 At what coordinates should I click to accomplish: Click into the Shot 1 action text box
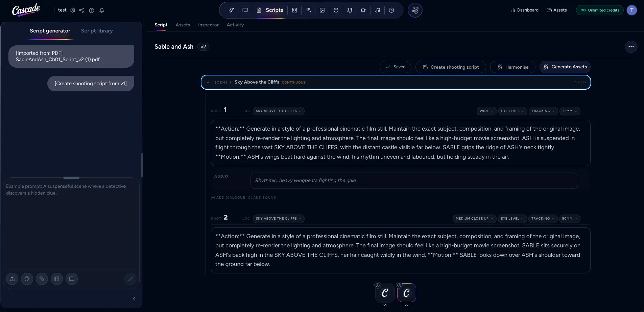(401, 143)
